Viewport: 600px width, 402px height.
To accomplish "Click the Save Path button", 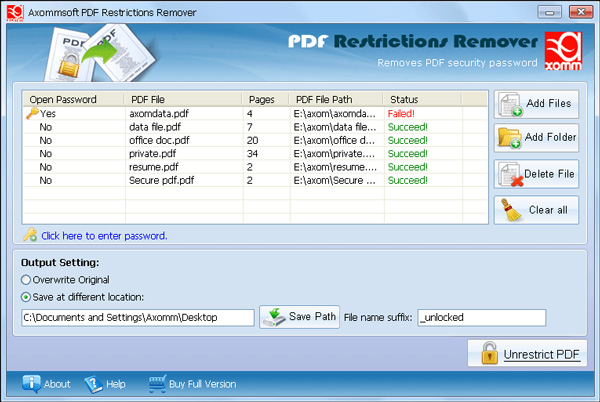I will 300,317.
